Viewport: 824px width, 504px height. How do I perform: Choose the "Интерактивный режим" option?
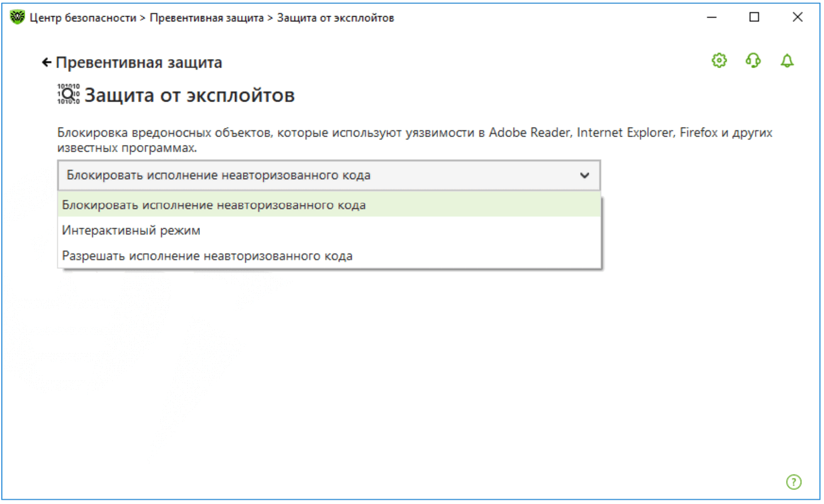tap(131, 231)
